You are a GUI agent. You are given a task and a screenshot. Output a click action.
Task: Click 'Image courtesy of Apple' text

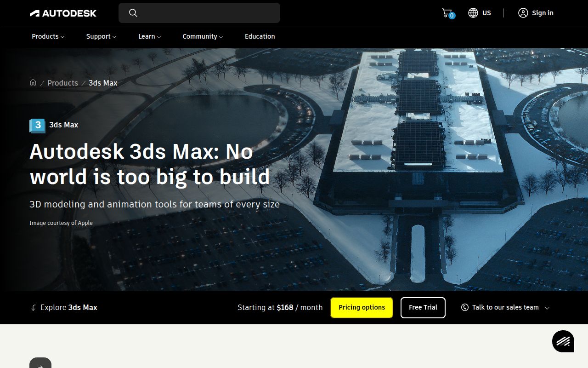(61, 223)
